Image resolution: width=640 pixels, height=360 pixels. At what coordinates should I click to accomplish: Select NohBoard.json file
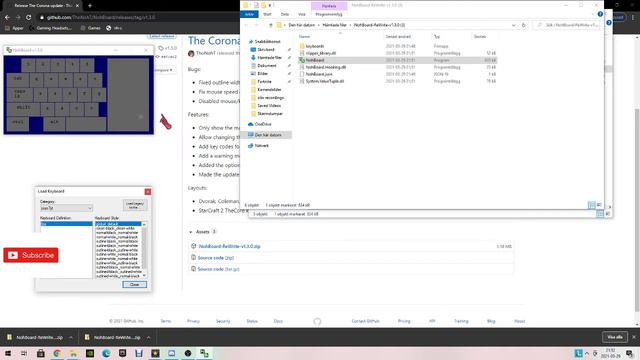point(319,74)
